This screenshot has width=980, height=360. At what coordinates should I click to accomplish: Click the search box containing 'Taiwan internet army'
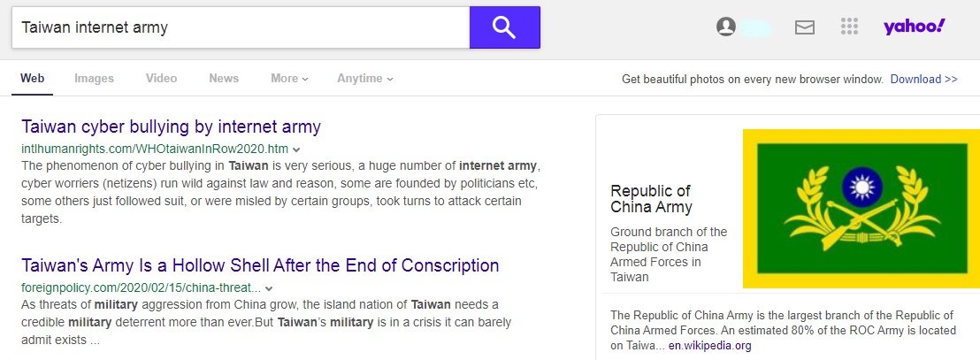[239, 27]
